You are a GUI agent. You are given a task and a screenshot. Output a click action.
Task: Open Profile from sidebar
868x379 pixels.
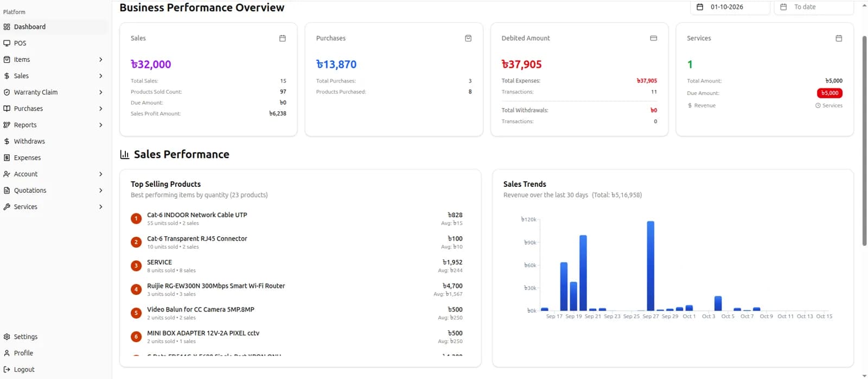[54, 353]
